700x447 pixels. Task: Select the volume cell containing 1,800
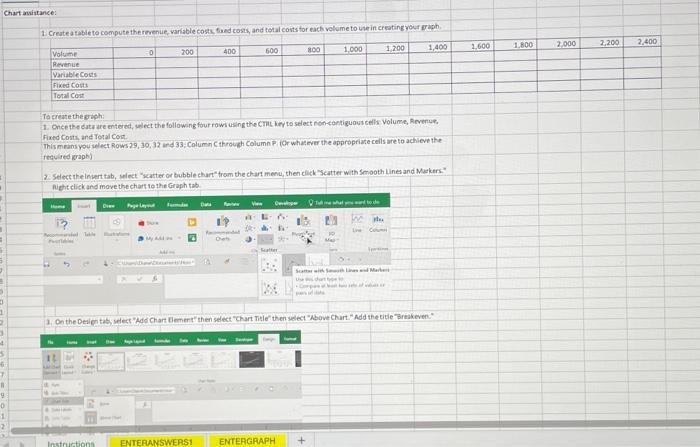(515, 46)
